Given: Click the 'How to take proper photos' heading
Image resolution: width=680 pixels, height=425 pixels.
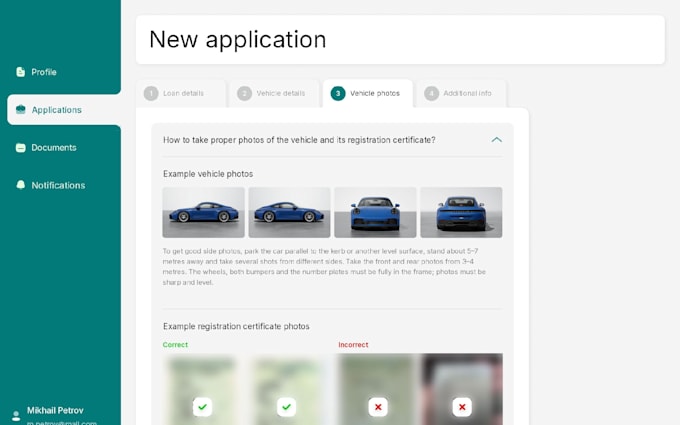Looking at the screenshot, I should coord(299,140).
